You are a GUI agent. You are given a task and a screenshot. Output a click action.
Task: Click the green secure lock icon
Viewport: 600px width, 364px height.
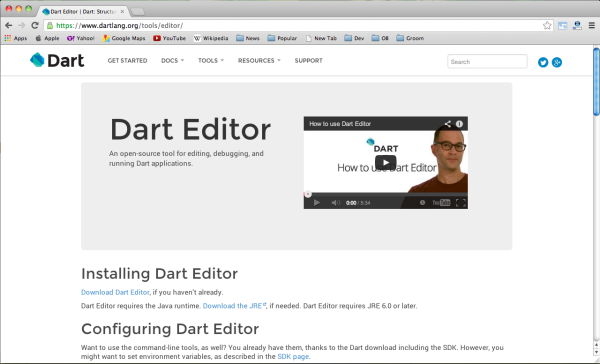(50, 26)
